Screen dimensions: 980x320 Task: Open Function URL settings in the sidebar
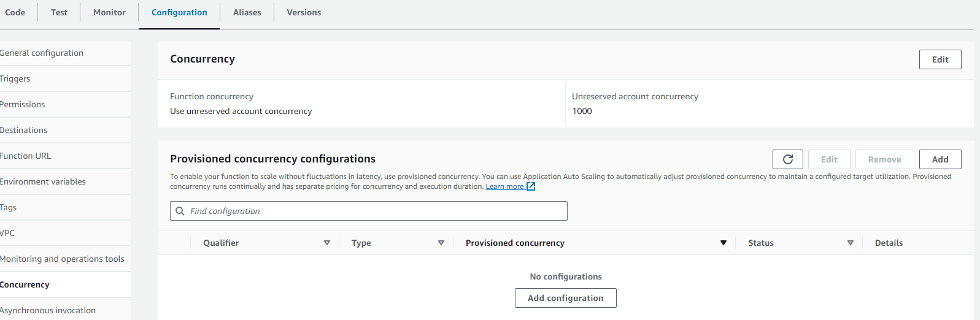point(26,156)
